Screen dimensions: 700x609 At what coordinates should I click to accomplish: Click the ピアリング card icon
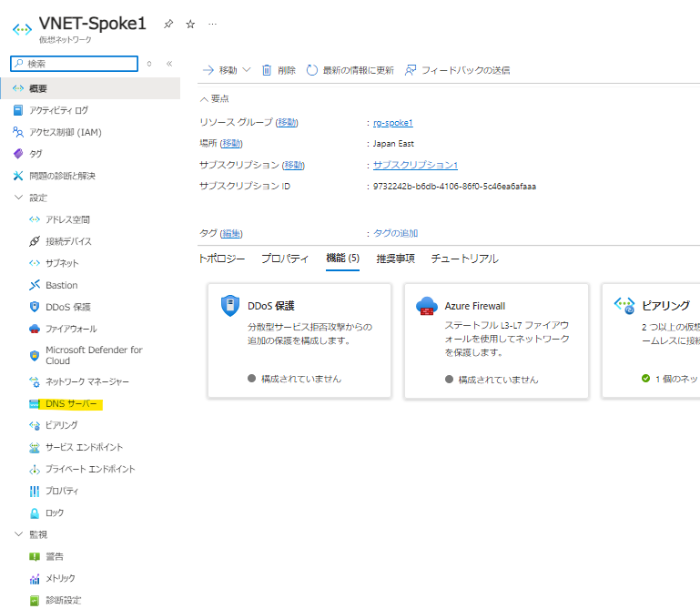pyautogui.click(x=624, y=306)
